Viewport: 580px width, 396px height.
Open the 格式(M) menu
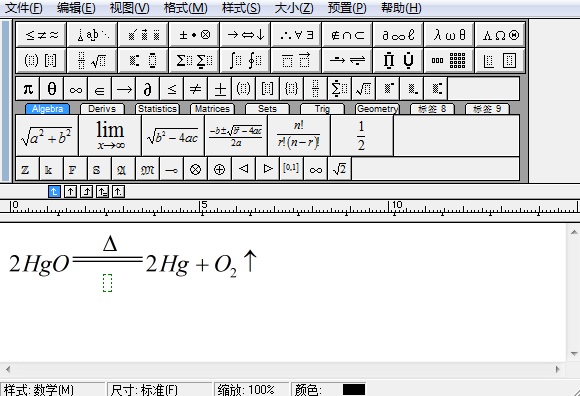tap(186, 8)
